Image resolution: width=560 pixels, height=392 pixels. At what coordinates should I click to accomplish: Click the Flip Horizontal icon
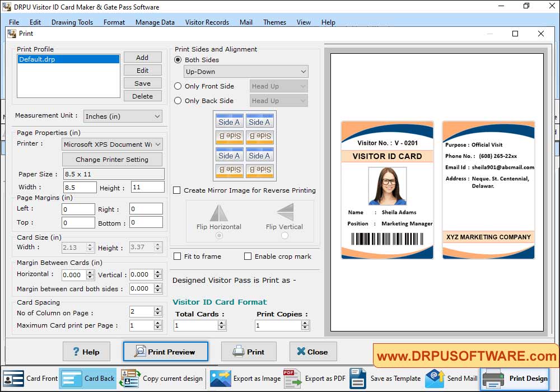(x=219, y=213)
